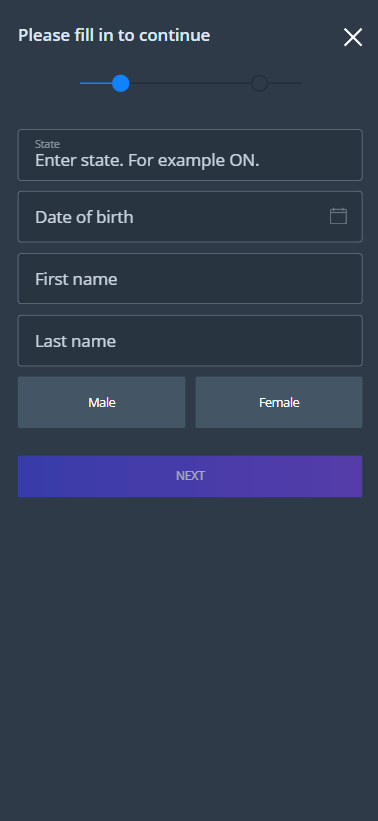Screen dimensions: 378x821
Task: Click the progress line end after step two
Action: click(284, 83)
